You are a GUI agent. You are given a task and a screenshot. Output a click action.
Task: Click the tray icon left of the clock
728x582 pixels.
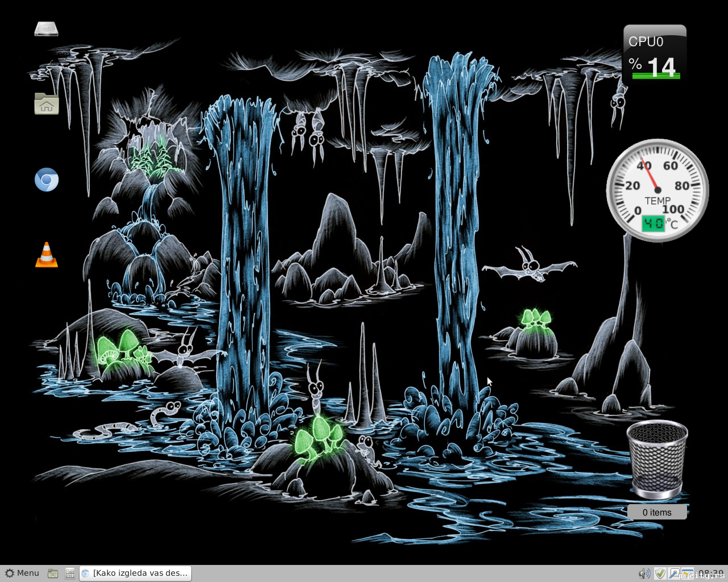688,573
